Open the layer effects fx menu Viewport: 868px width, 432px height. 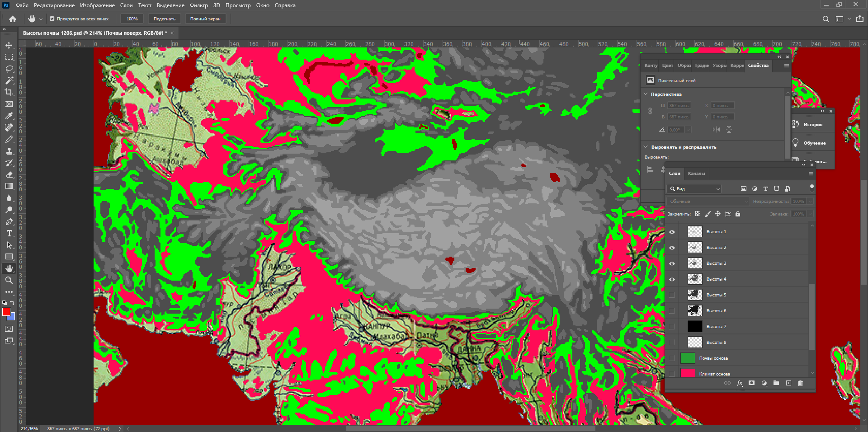pyautogui.click(x=740, y=383)
